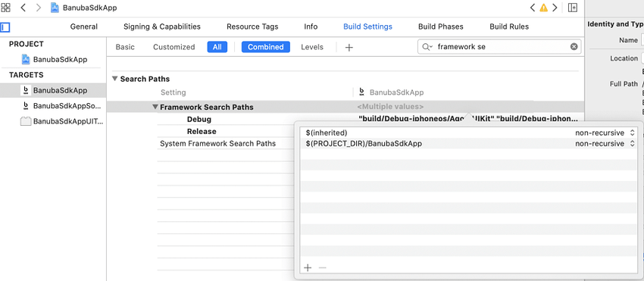Clear the build settings search field

[x=574, y=47]
